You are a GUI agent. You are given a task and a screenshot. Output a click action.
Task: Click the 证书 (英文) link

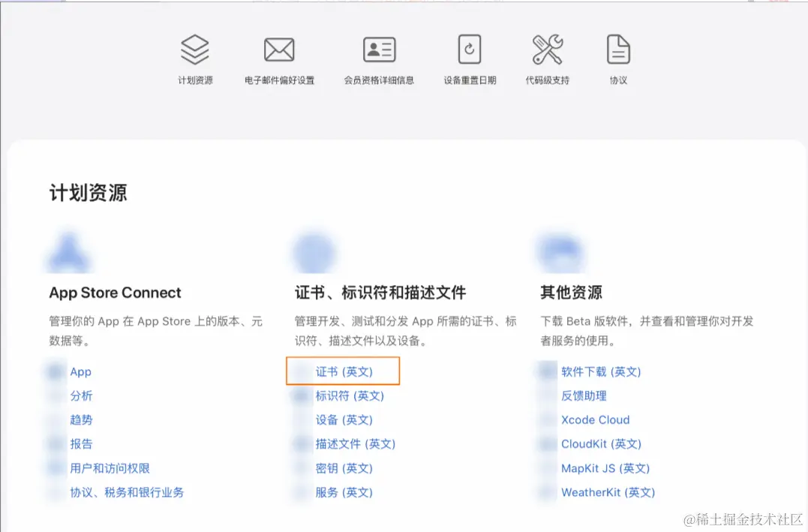344,371
